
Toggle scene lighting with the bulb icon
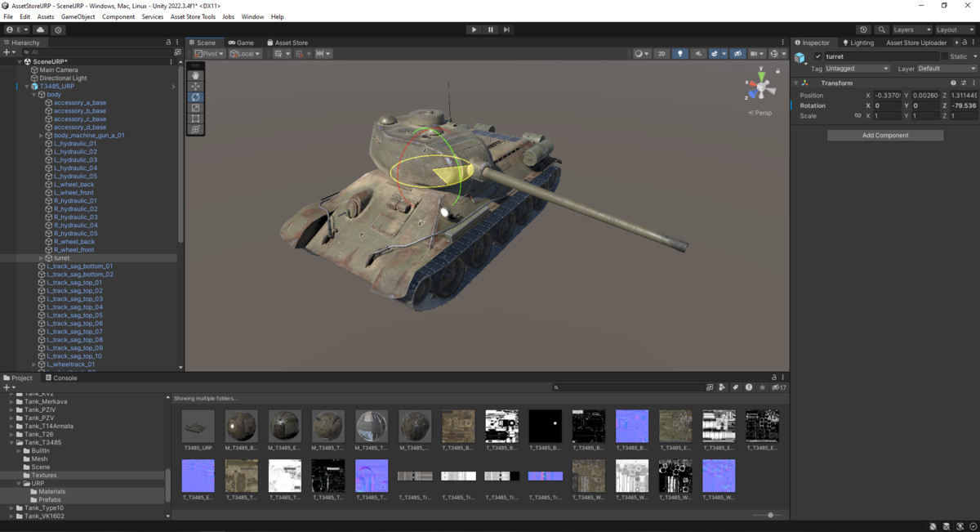[x=680, y=53]
